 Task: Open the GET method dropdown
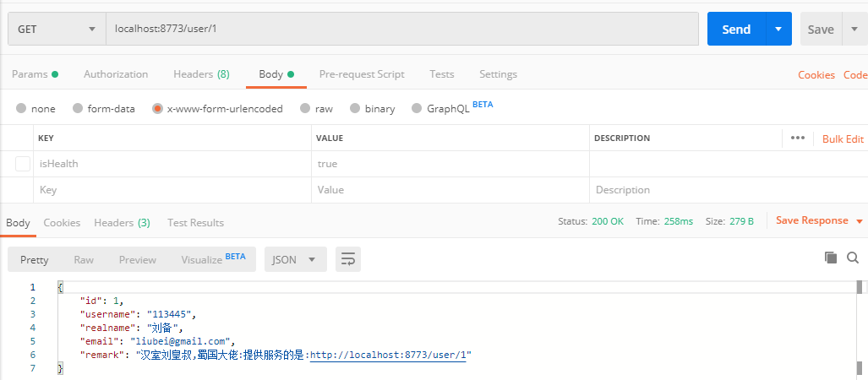click(57, 30)
